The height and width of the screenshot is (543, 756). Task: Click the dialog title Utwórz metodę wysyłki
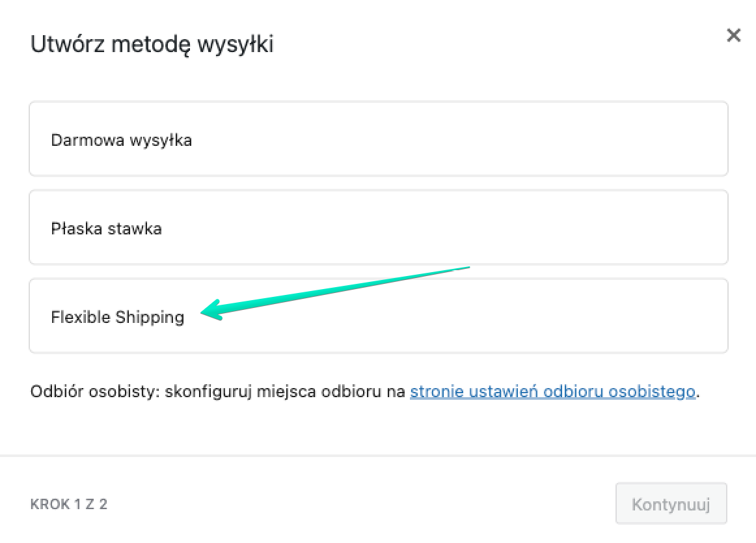(x=152, y=44)
